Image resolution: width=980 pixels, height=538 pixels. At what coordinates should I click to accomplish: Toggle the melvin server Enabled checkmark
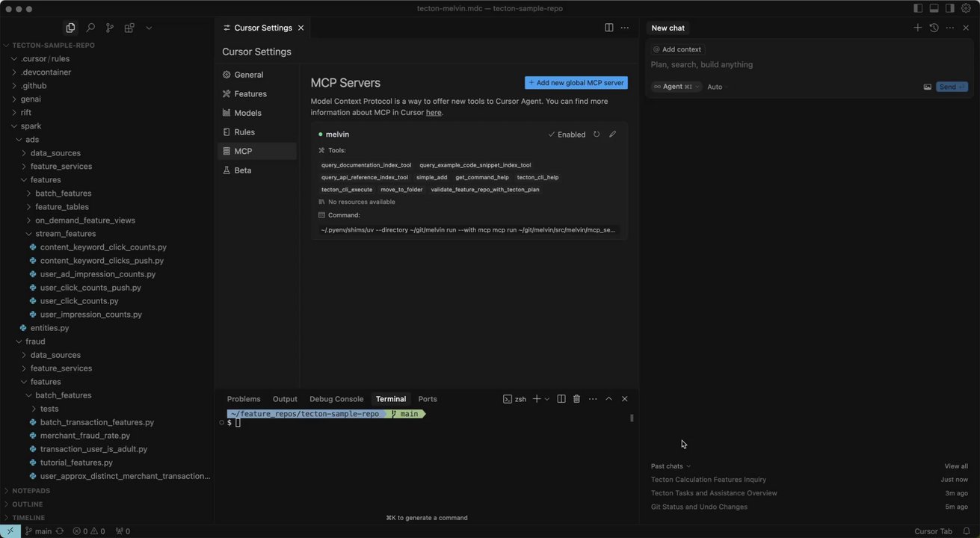point(567,134)
